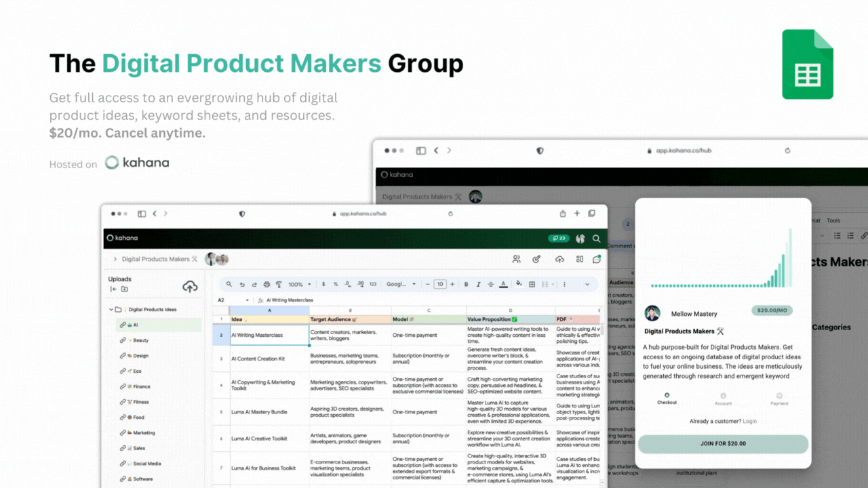Decrease decimal places in the toolbar
Screen dimensions: 868x488
[x=348, y=285]
